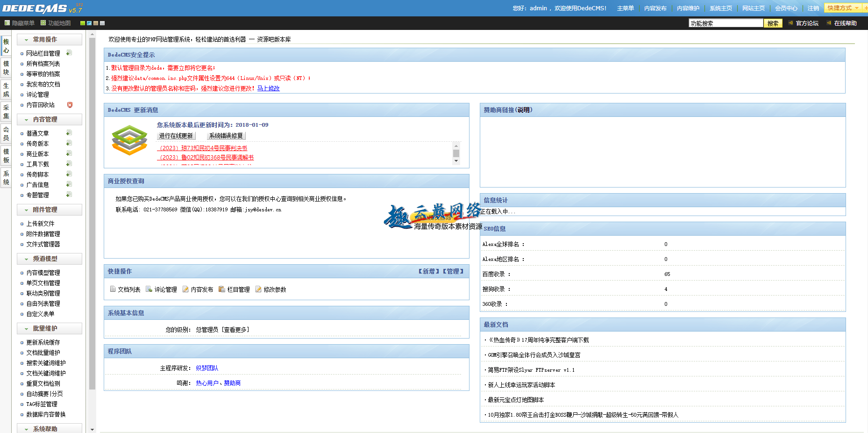
Task: Click the add icon beside 普通文章
Action: 69,133
